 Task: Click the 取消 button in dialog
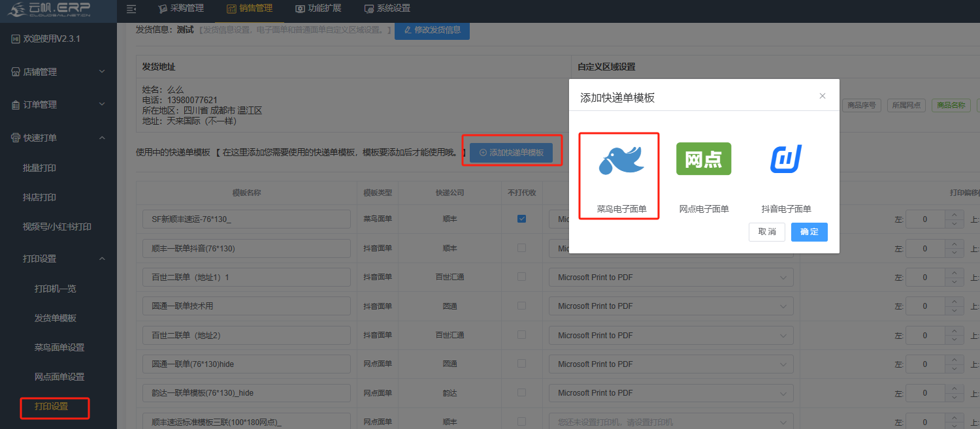pos(766,232)
